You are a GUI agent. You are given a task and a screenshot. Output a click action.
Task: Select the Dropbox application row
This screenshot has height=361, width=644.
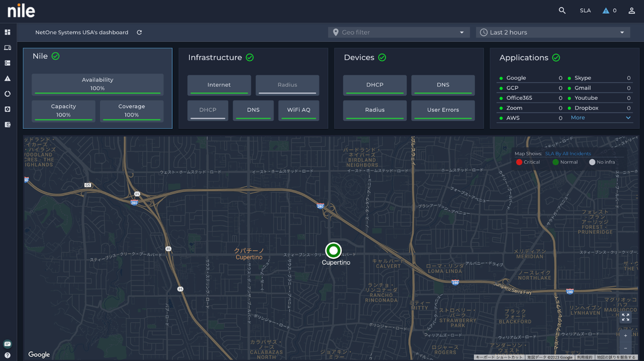(x=599, y=108)
